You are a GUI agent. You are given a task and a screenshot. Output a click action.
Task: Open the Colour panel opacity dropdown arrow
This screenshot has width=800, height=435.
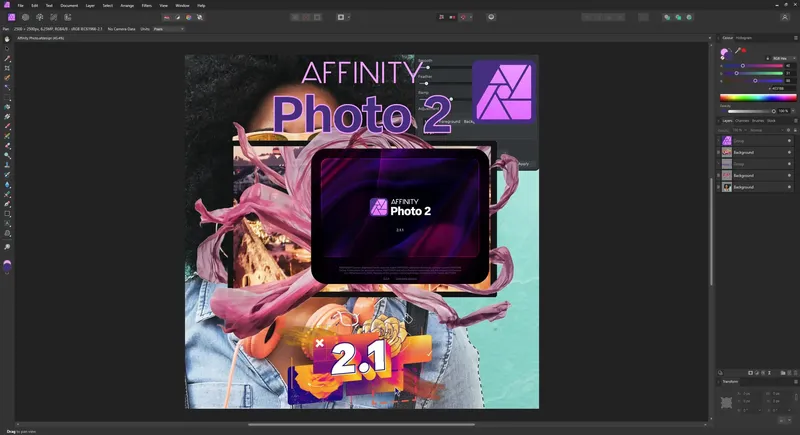[x=793, y=111]
